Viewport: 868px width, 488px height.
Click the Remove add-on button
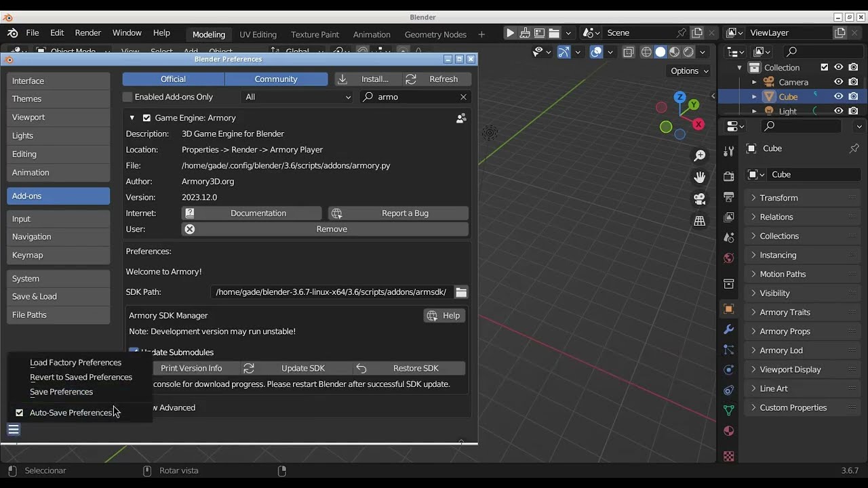point(325,229)
